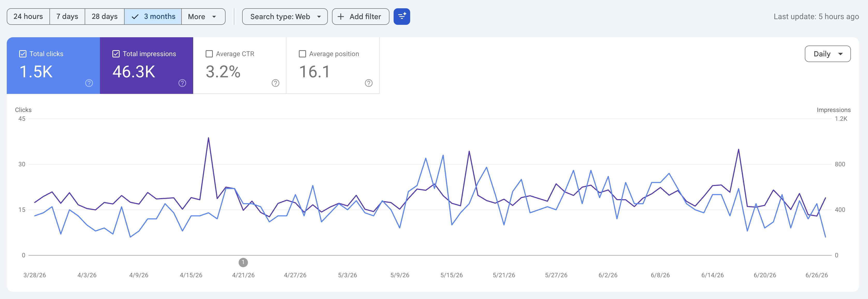Click the checkmark icon beside 3 months
Screen dimensions: 868x299
click(x=135, y=17)
